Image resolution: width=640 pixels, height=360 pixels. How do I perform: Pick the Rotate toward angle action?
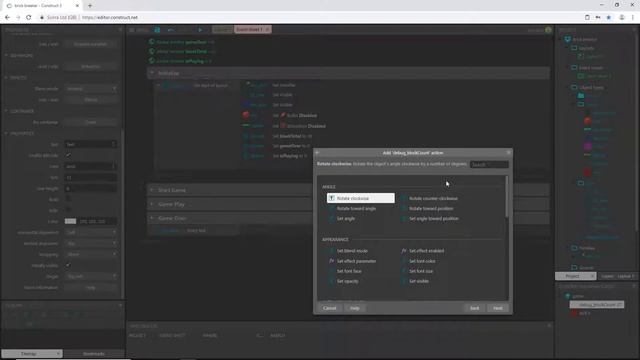click(356, 209)
